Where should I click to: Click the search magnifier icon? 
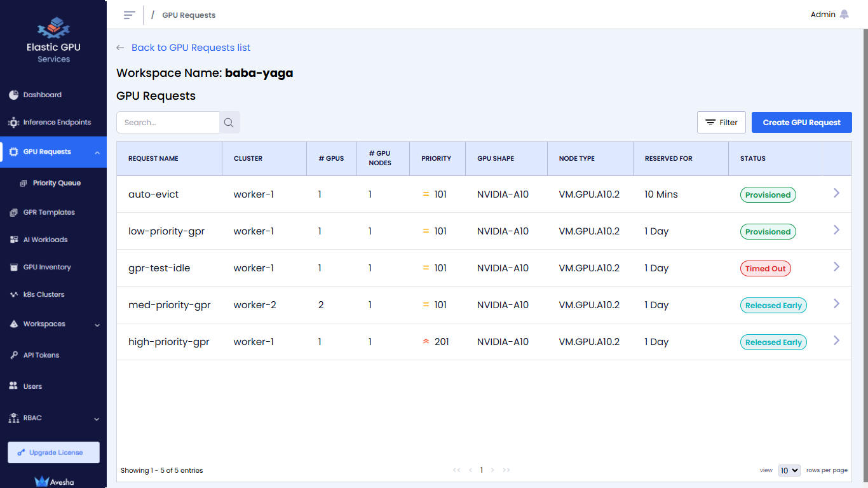[x=229, y=123]
